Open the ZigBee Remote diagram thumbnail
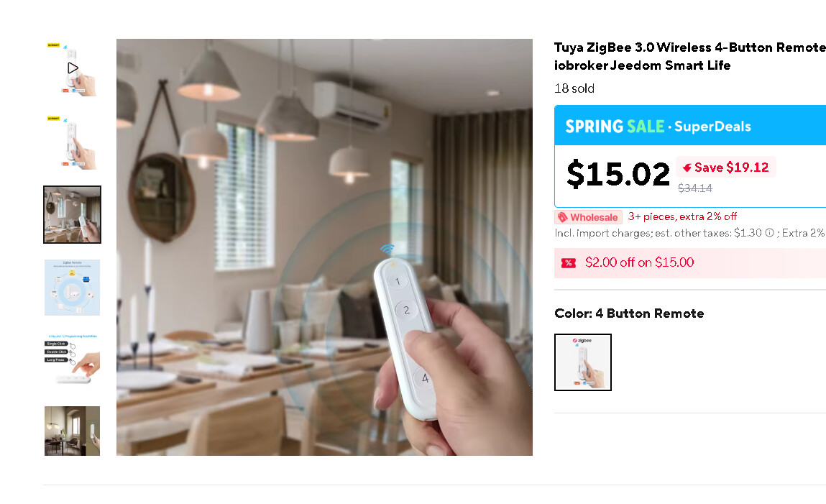Screen dimensions: 826x504 click(x=72, y=288)
